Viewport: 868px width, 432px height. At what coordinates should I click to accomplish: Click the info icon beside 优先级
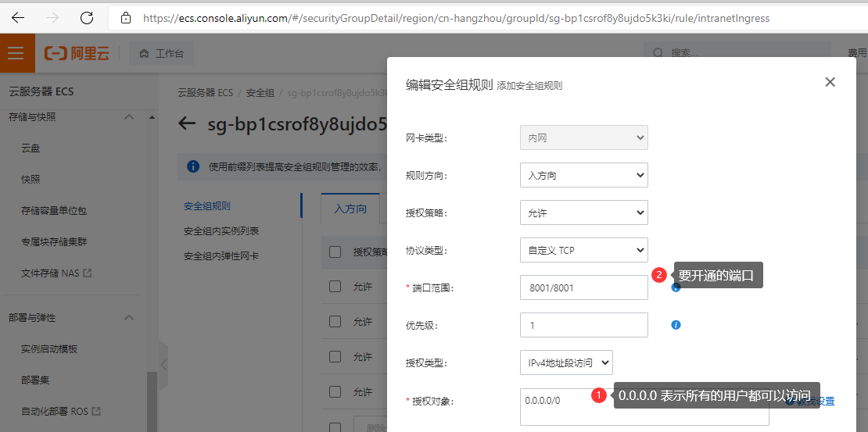tap(676, 325)
